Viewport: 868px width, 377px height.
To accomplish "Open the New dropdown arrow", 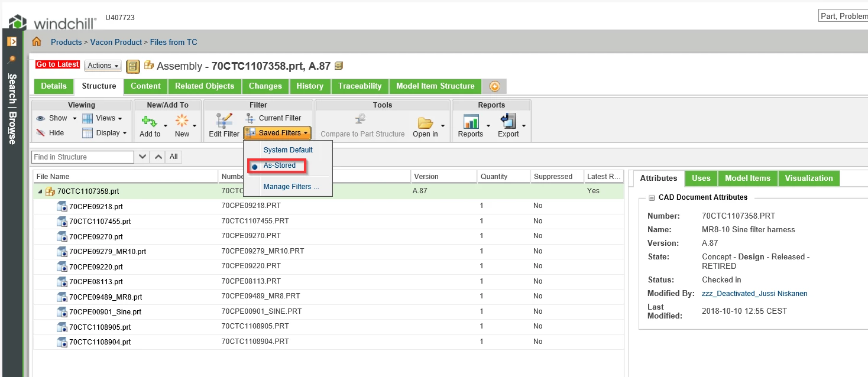I will pyautogui.click(x=195, y=126).
